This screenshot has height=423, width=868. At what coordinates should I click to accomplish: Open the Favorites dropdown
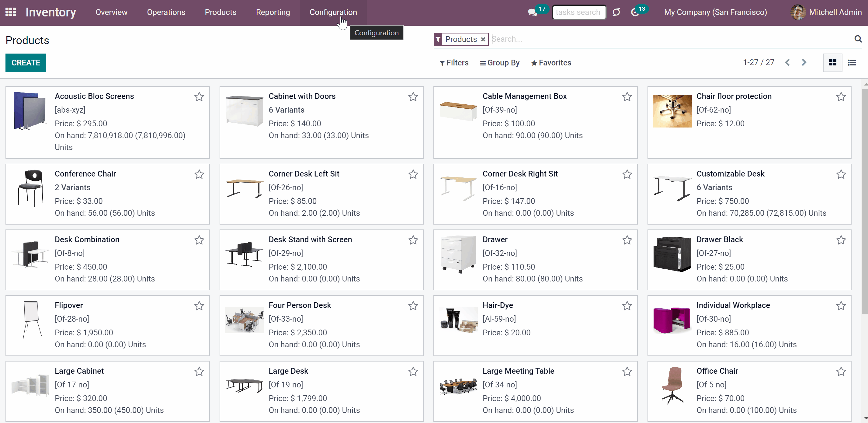click(x=551, y=63)
